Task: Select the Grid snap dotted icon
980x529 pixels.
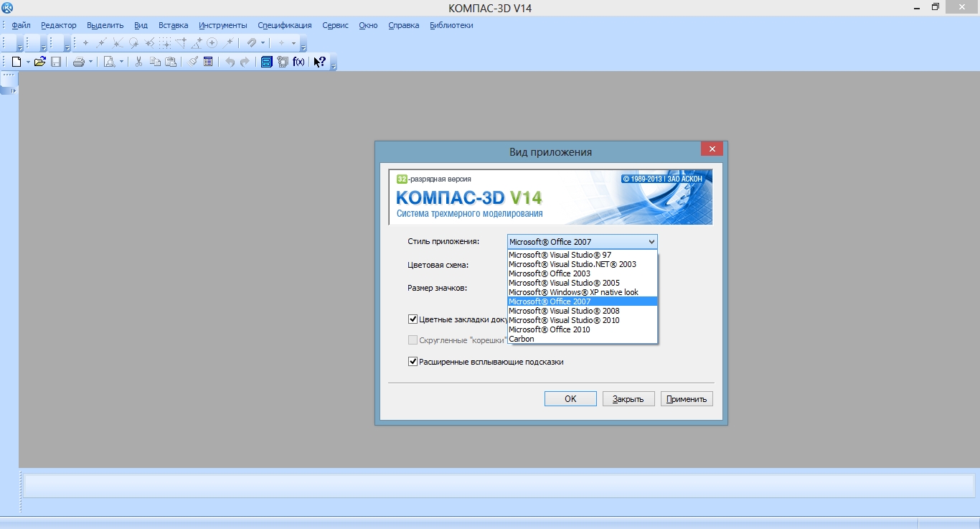Action: pos(165,43)
